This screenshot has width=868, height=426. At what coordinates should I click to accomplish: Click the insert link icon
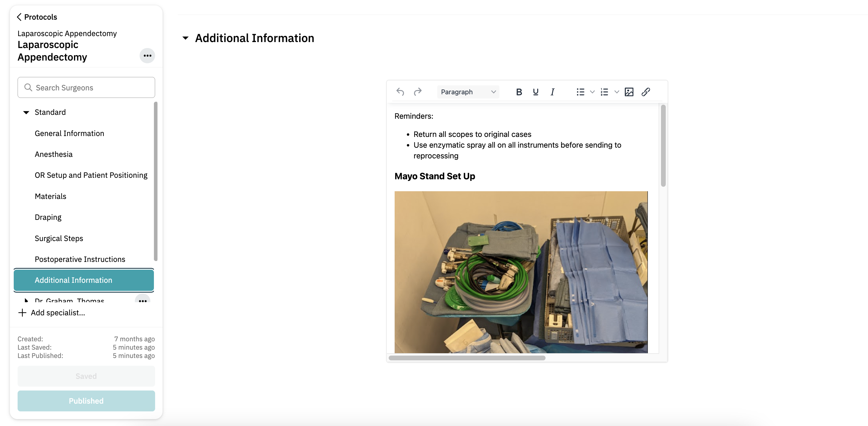(645, 92)
